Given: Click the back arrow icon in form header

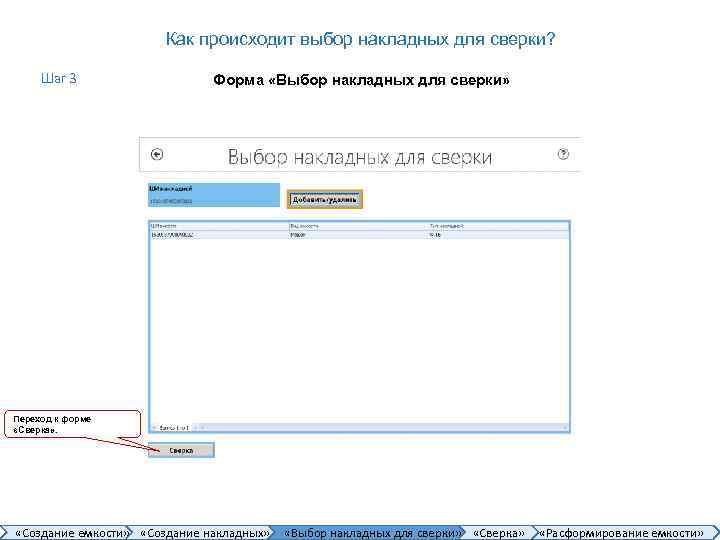Looking at the screenshot, I should [x=157, y=154].
